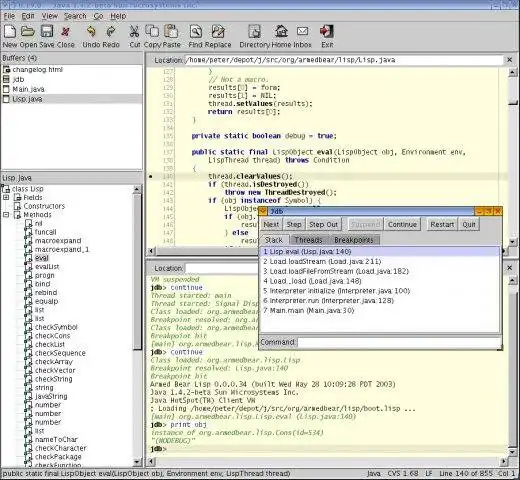Select the checkSymbol method
Screen dimensions: 520x480
[56, 327]
